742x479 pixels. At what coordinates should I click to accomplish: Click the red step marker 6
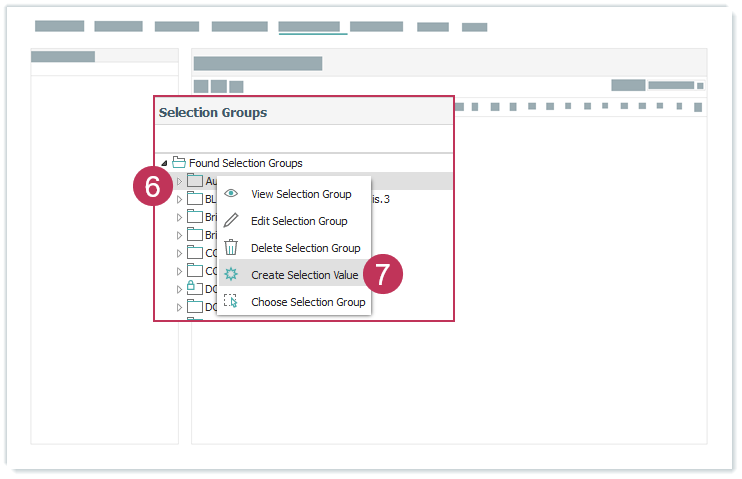[x=152, y=187]
